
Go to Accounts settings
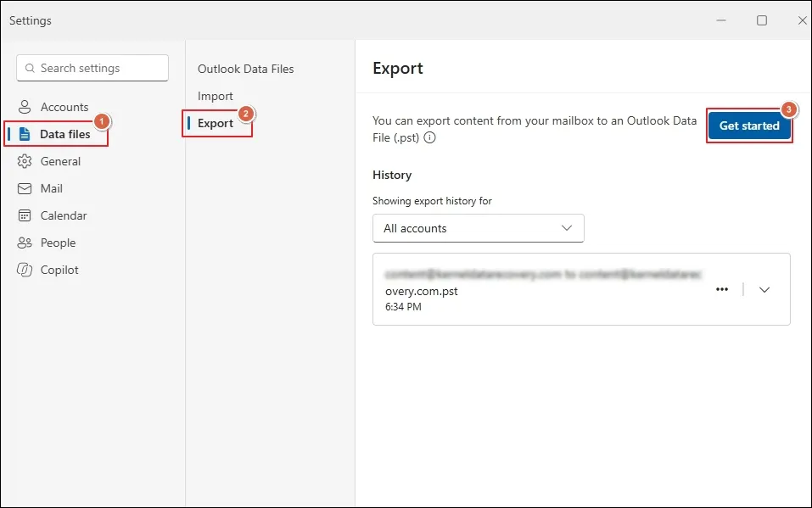click(x=64, y=107)
